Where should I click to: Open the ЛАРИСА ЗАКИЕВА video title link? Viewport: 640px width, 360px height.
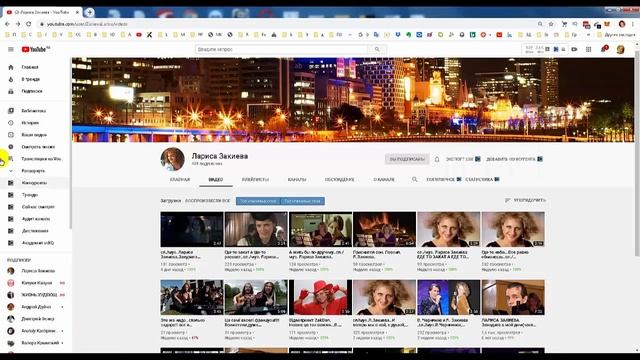pyautogui.click(x=509, y=322)
